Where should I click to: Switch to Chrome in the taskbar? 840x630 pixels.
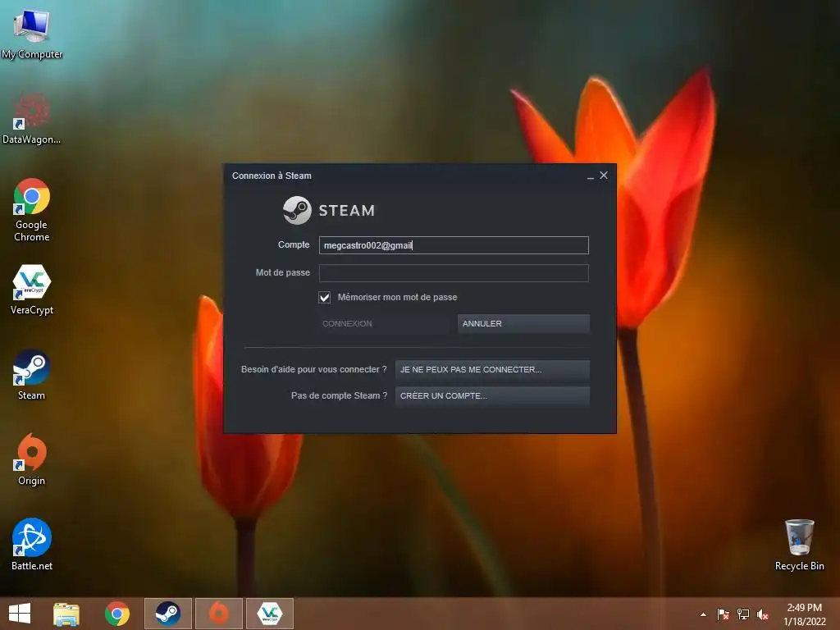coord(117,614)
